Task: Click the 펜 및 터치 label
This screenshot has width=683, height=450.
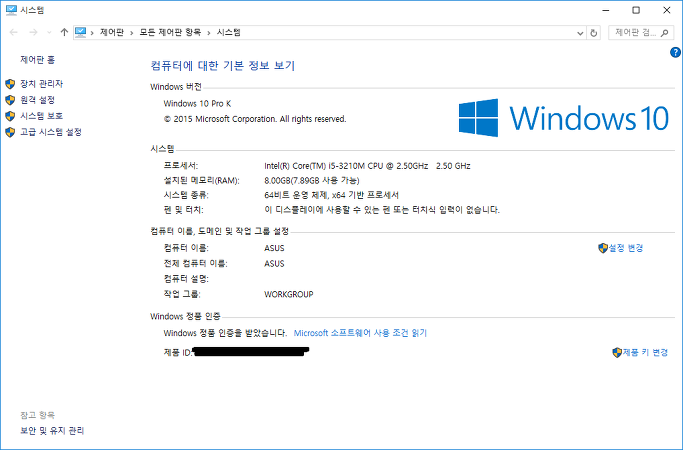Action: [183, 210]
